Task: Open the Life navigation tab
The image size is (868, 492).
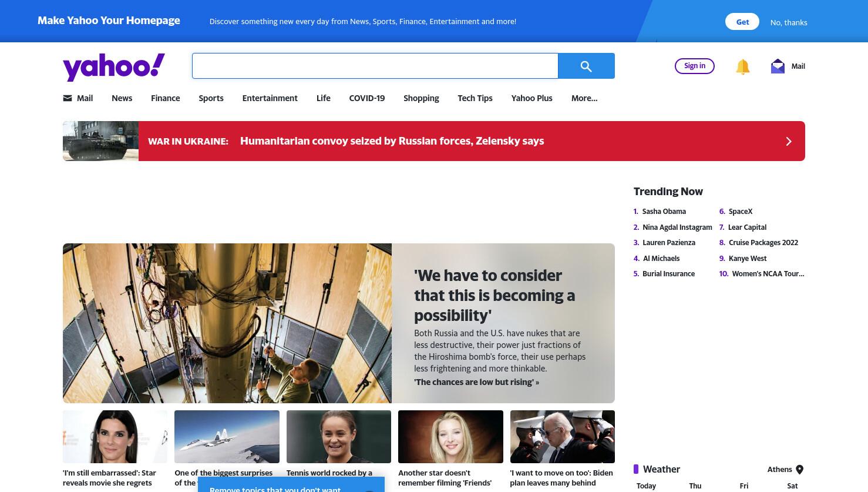Action: pyautogui.click(x=324, y=98)
